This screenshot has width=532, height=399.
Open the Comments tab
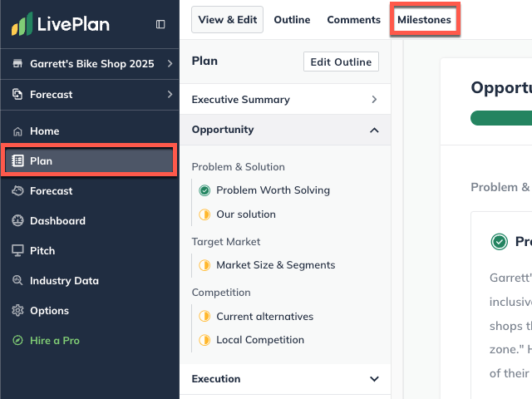[353, 20]
